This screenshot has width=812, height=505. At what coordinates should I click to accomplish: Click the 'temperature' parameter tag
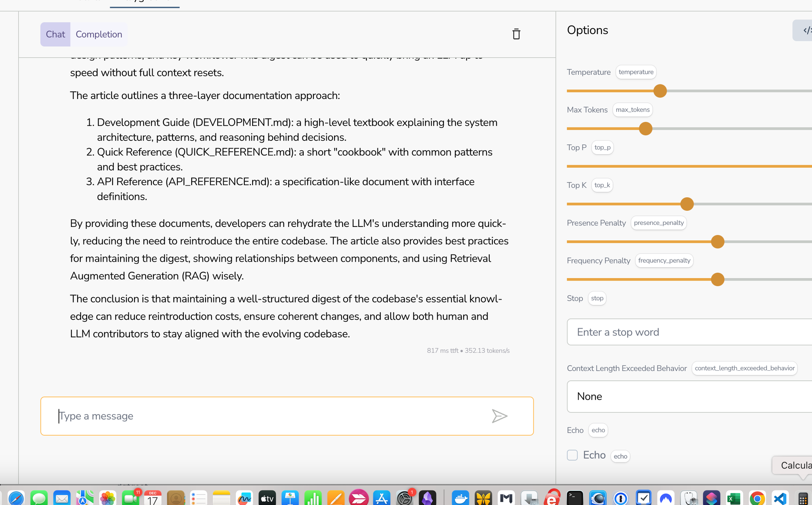pos(636,72)
